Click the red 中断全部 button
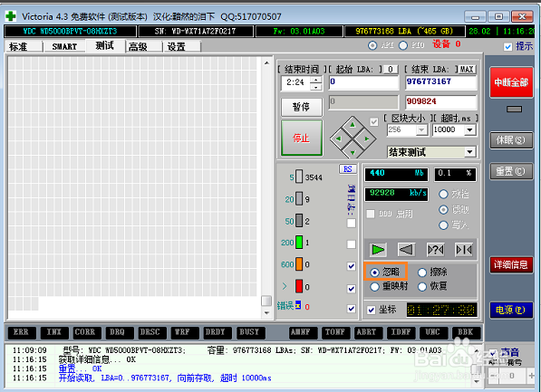 [x=511, y=82]
